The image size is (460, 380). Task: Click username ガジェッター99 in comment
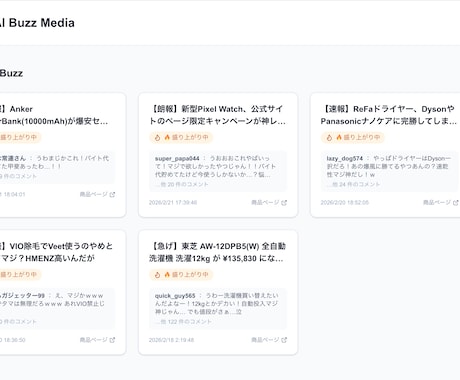(22, 296)
